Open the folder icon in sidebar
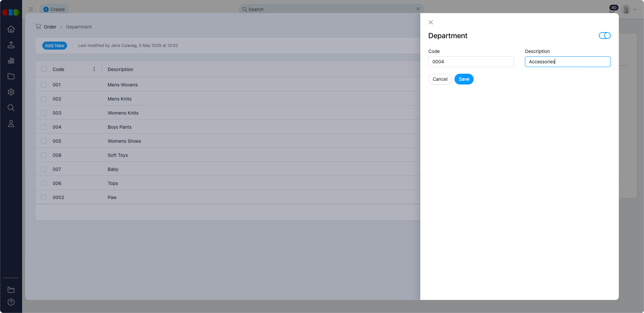Screen dimensions: 644x313 click(x=11, y=76)
